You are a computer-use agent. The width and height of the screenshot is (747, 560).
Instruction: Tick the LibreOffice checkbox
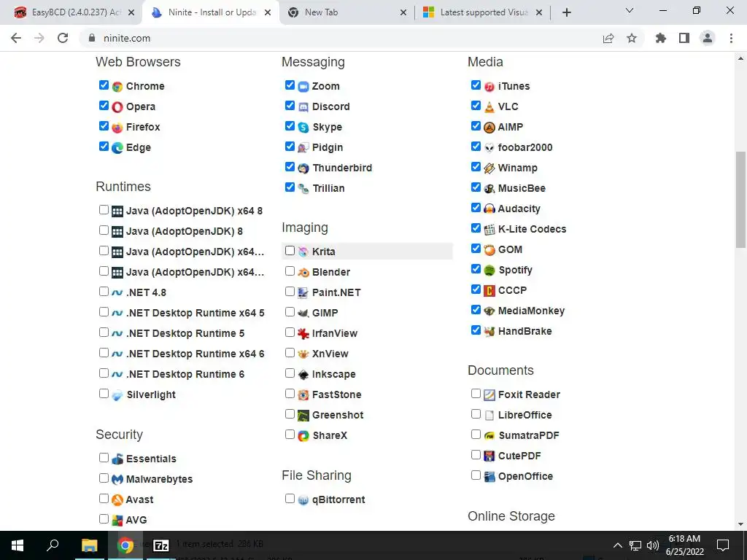pos(476,414)
